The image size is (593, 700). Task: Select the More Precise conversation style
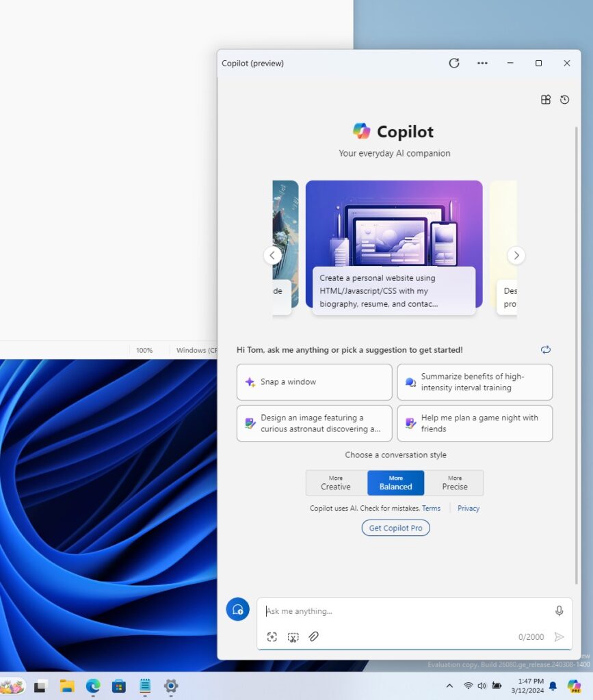[x=455, y=483]
